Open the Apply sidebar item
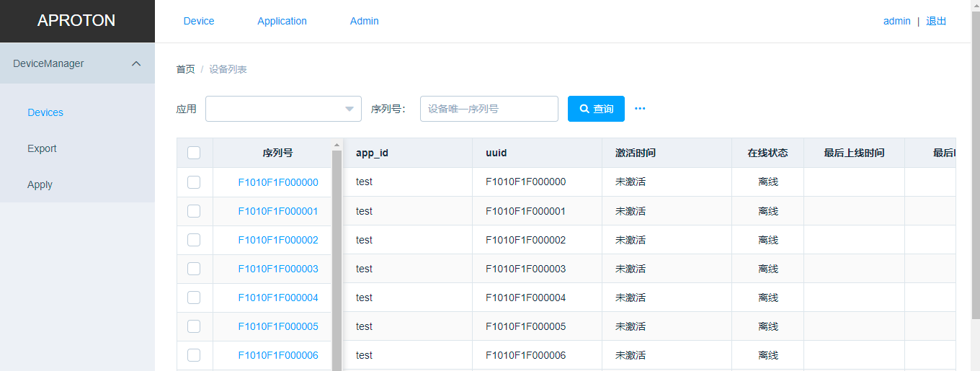 [x=40, y=184]
